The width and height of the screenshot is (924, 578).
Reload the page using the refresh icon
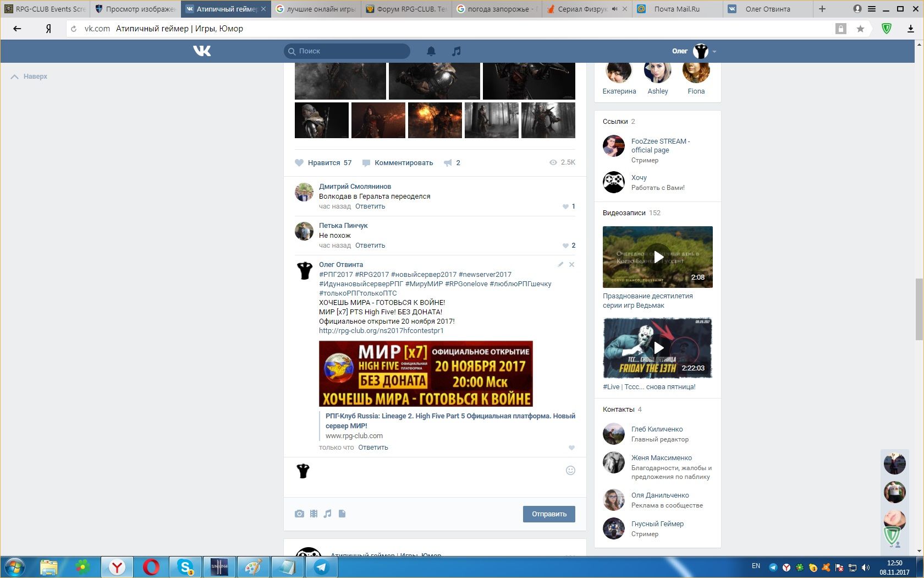[74, 29]
